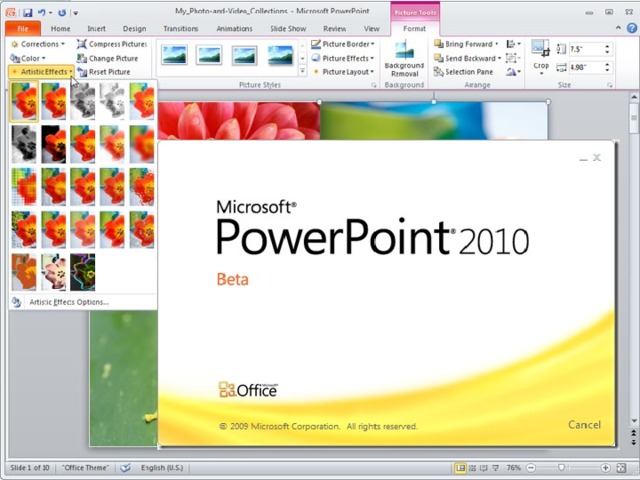Open the Design ribbon tab
The width and height of the screenshot is (640, 480).
[134, 29]
